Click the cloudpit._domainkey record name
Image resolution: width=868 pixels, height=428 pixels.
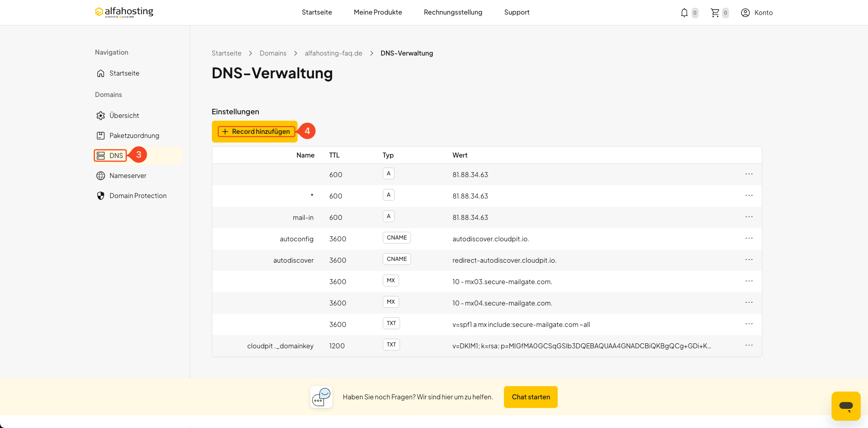[x=280, y=346]
